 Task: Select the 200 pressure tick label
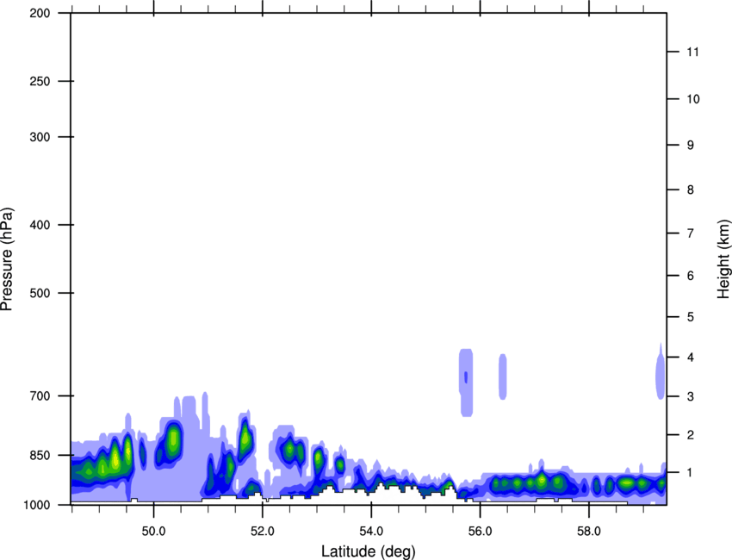click(40, 13)
